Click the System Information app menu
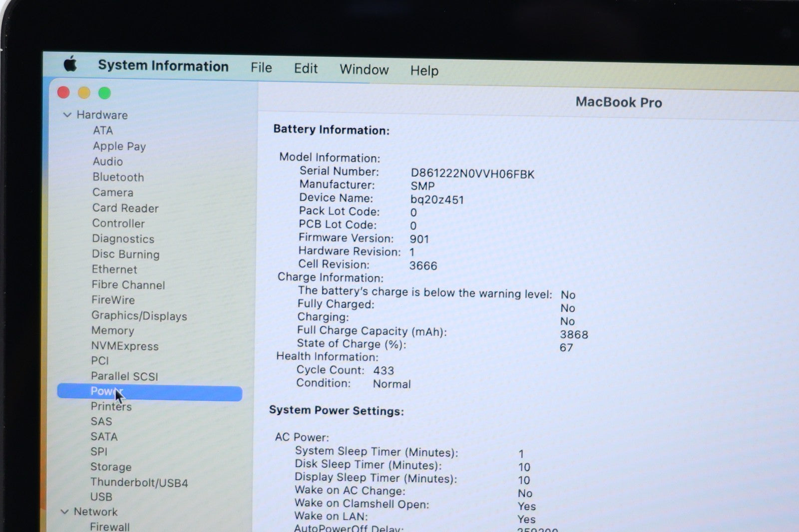 [163, 66]
